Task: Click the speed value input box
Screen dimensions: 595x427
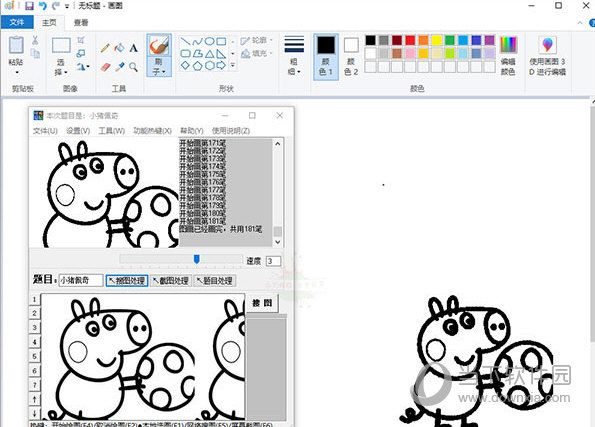Action: point(273,261)
